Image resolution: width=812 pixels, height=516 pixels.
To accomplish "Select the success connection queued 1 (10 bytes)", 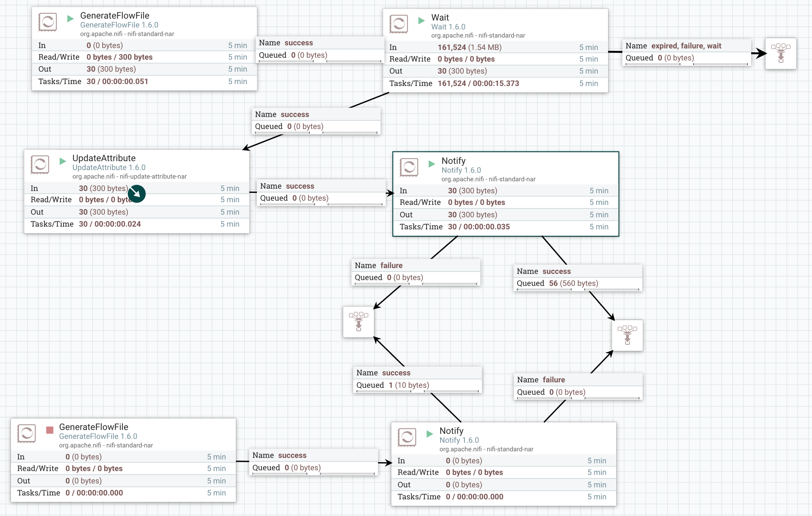I will click(417, 379).
